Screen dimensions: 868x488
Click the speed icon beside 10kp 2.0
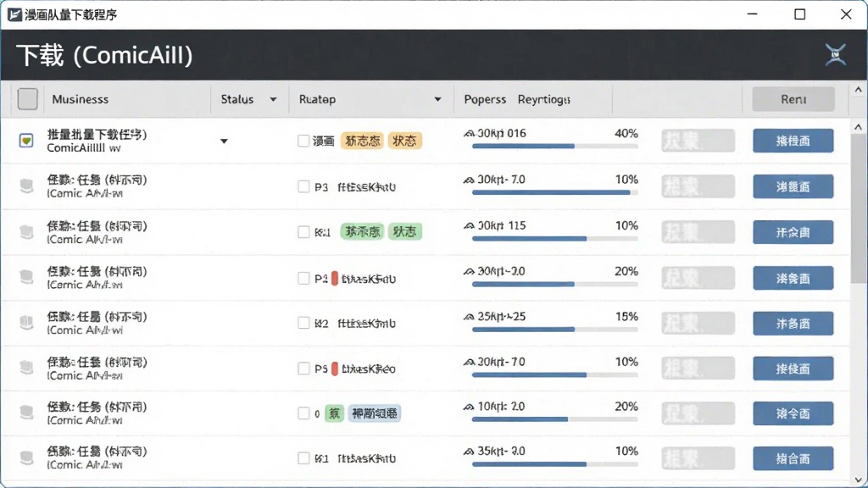pos(469,407)
